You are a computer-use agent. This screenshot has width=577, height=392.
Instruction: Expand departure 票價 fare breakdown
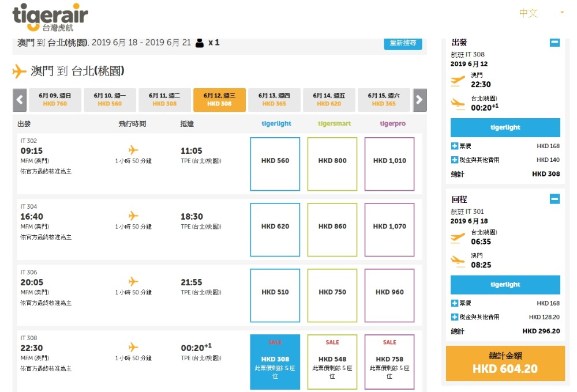(x=455, y=146)
